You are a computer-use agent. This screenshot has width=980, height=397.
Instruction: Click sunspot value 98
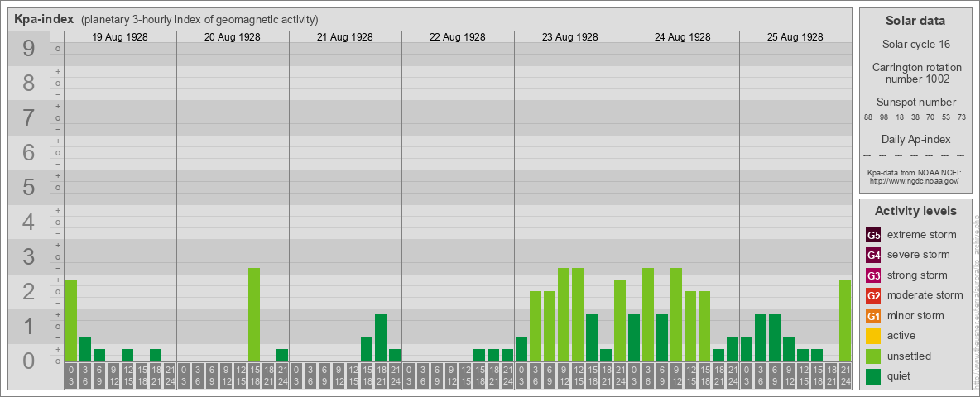(x=884, y=117)
